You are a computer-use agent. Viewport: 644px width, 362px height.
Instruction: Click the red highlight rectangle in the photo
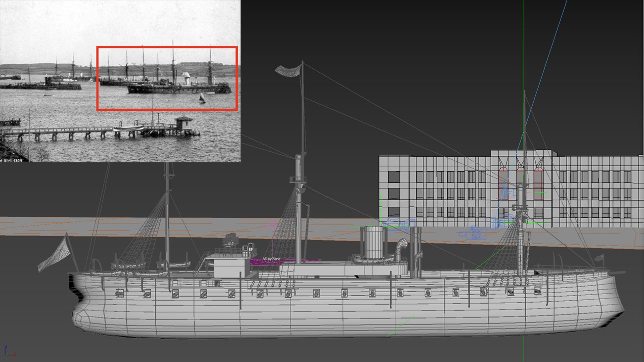coord(168,47)
